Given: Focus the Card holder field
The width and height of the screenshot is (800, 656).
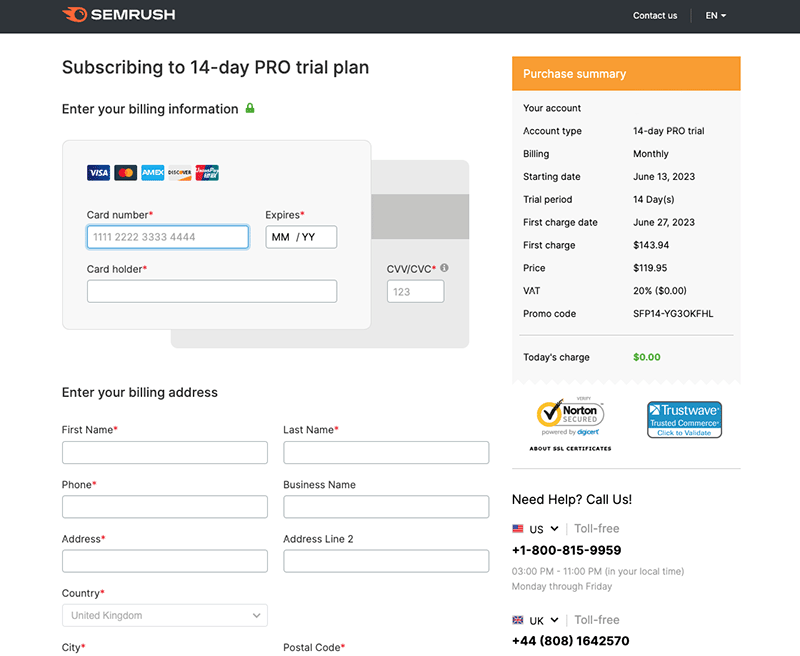Looking at the screenshot, I should coord(212,291).
